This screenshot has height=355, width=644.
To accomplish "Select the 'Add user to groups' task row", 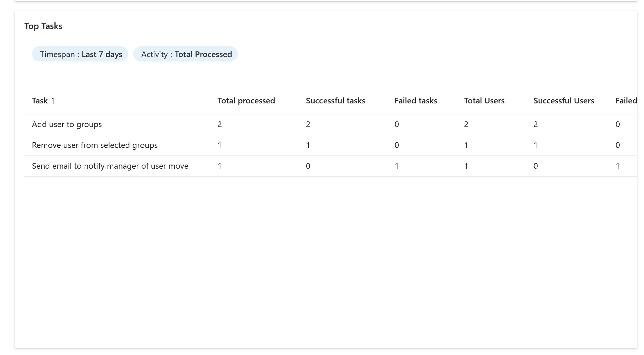I will tap(331, 125).
